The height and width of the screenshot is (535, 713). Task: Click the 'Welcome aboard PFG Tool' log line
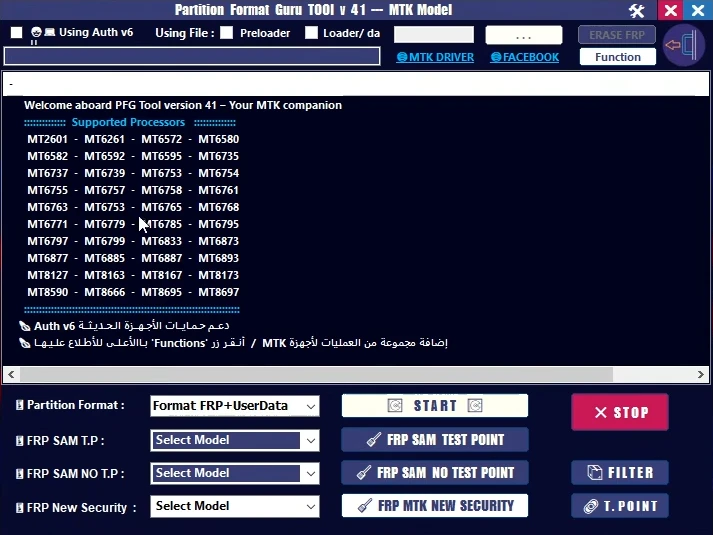(x=183, y=105)
